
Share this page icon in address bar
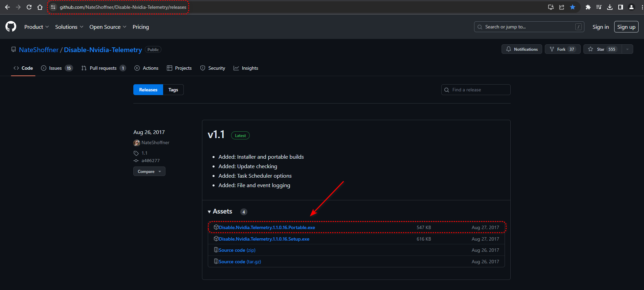click(x=562, y=7)
